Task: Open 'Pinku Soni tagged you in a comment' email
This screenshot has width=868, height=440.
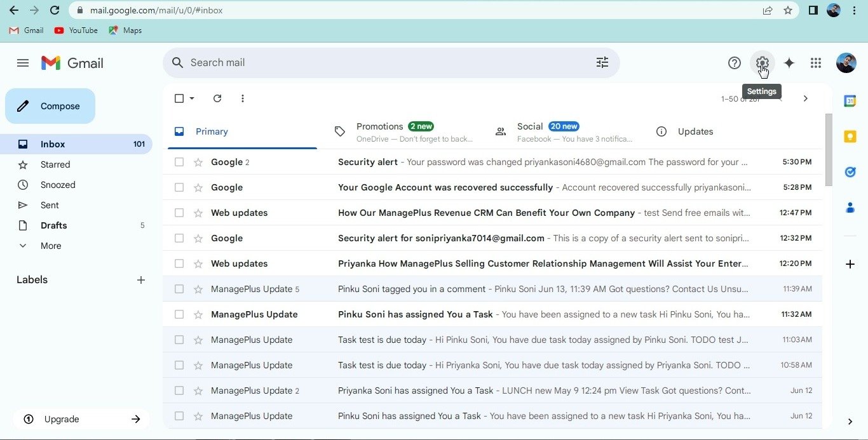Action: pos(492,289)
